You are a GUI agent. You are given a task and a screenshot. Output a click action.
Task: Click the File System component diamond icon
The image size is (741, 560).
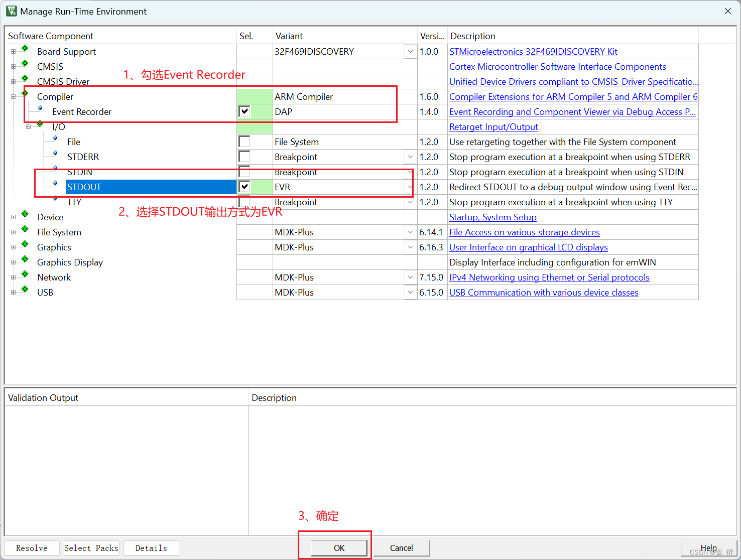[x=24, y=229]
